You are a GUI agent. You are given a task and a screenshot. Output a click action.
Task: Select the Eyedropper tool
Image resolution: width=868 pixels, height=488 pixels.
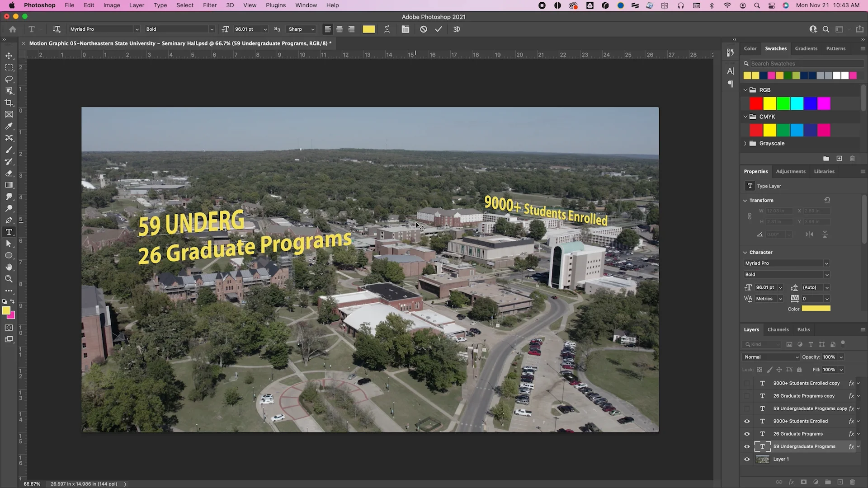coord(9,126)
